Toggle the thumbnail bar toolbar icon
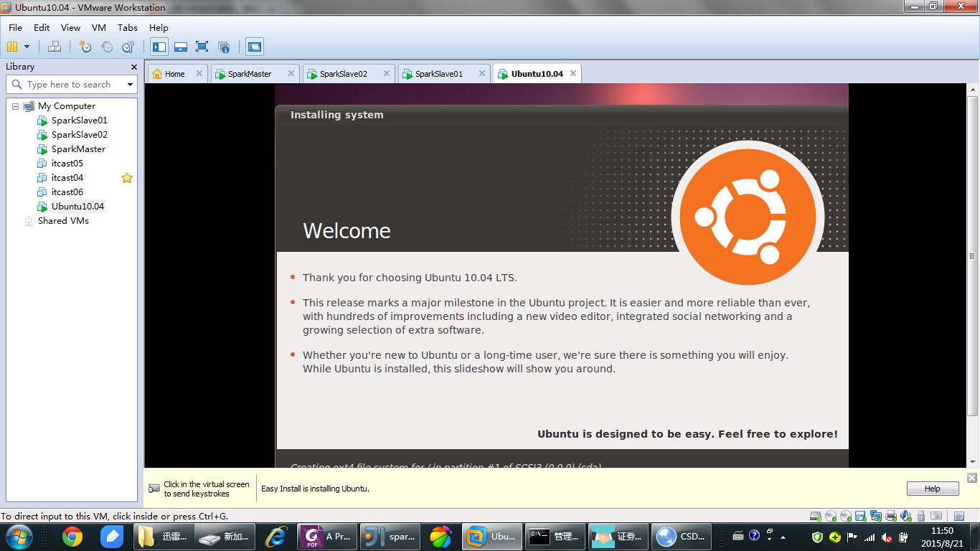Image resolution: width=980 pixels, height=551 pixels. pos(181,47)
